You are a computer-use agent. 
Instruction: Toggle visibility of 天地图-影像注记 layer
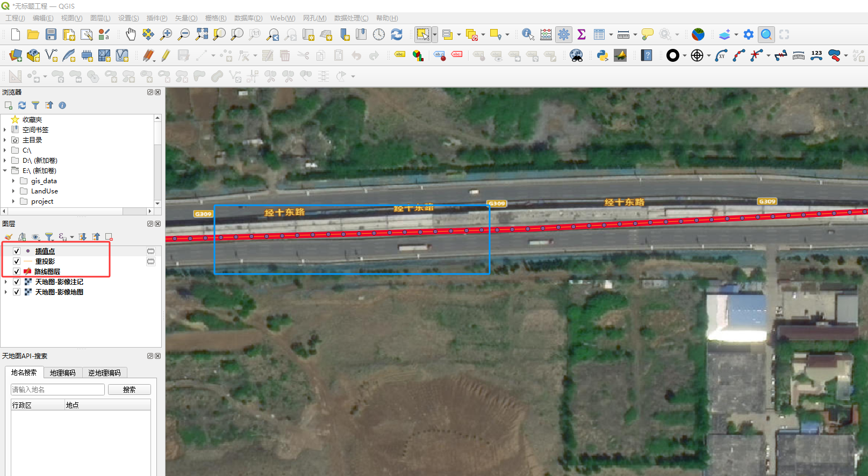(x=17, y=282)
